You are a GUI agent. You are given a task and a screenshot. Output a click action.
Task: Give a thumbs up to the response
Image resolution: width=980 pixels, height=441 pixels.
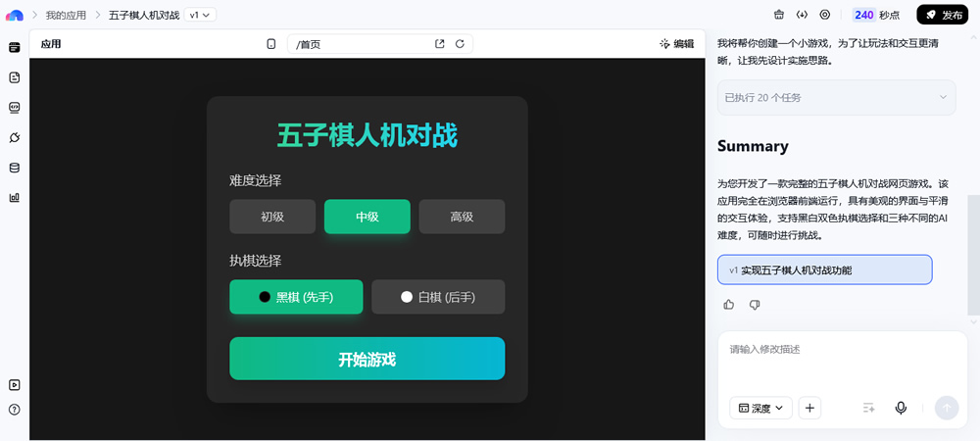[729, 305]
